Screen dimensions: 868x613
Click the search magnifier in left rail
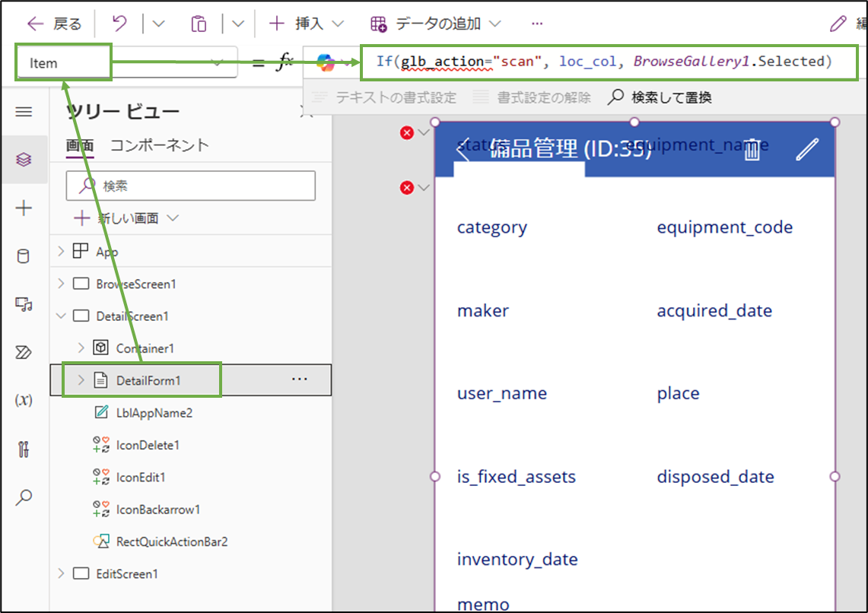(x=24, y=497)
